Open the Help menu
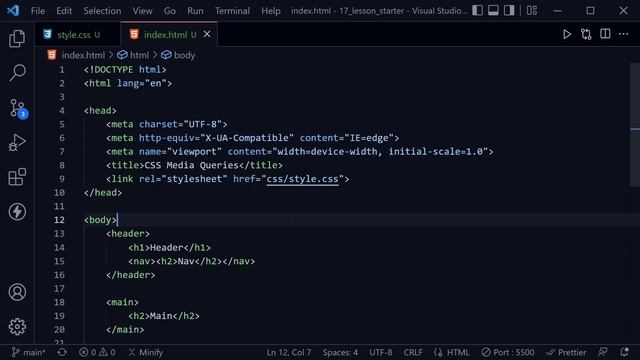Screen dimensions: 640x360 pyautogui.click(x=271, y=11)
